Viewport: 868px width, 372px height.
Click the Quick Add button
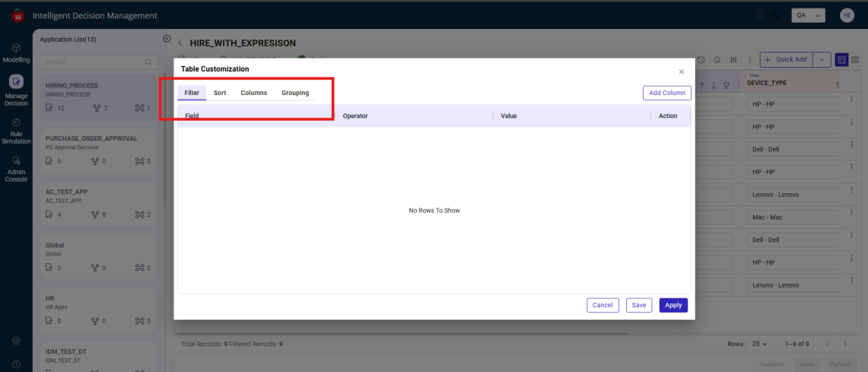click(x=787, y=60)
